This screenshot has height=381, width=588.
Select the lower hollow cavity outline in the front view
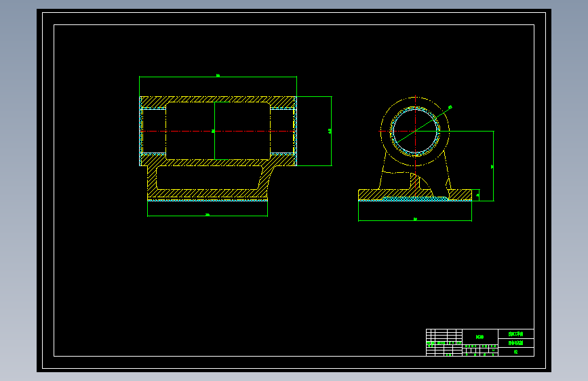(x=210, y=178)
